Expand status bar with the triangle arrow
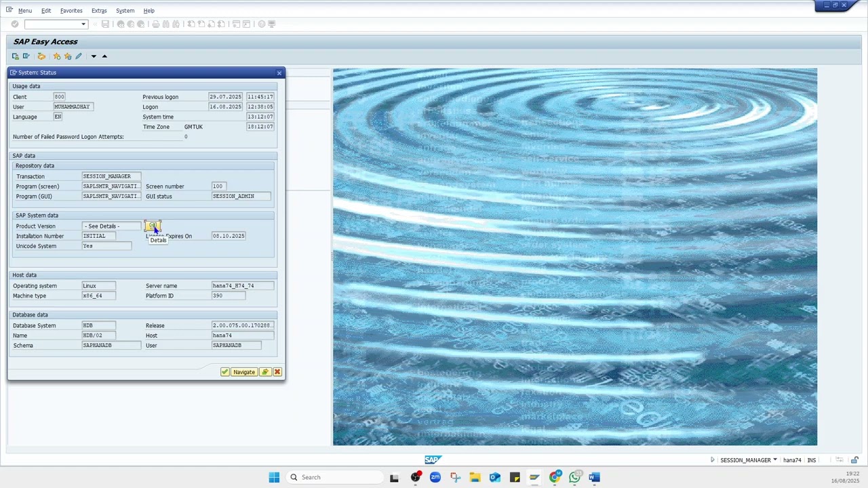Screen dimensions: 868x488 [713, 460]
